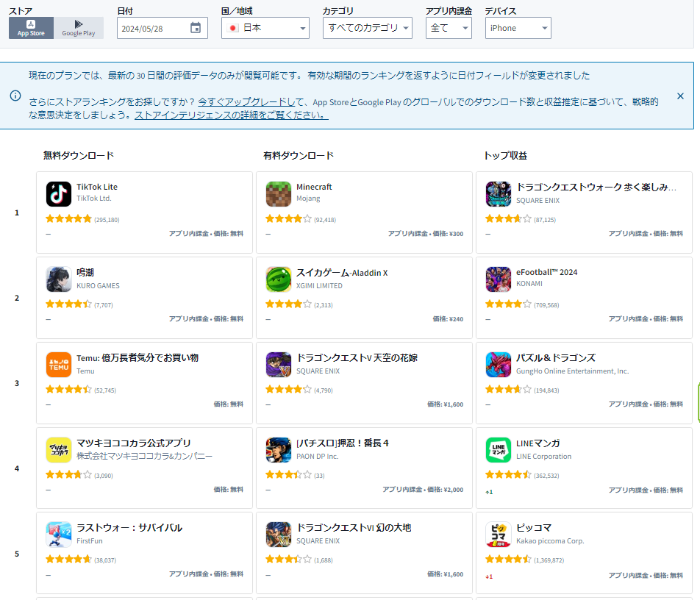This screenshot has width=700, height=600.
Task: Click the Kakao piccoma Corp. publisher name
Action: tap(550, 541)
